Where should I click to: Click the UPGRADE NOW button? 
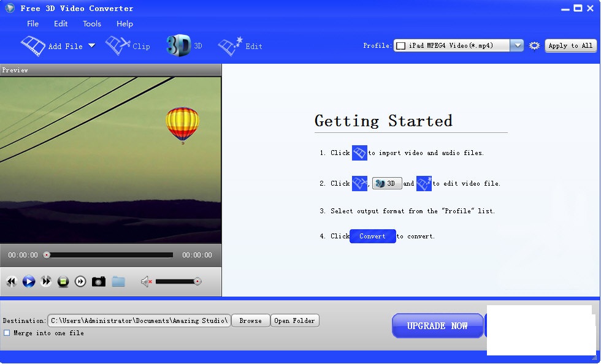(437, 325)
